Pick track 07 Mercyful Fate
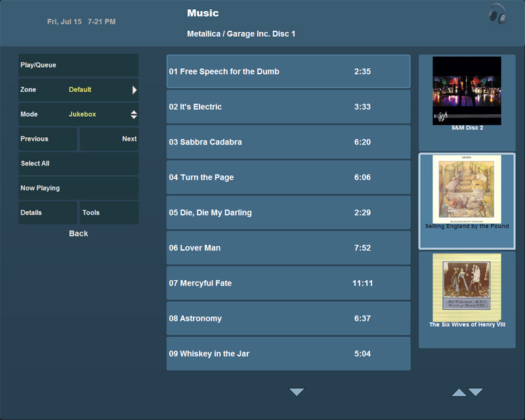525x420 pixels. coord(288,283)
